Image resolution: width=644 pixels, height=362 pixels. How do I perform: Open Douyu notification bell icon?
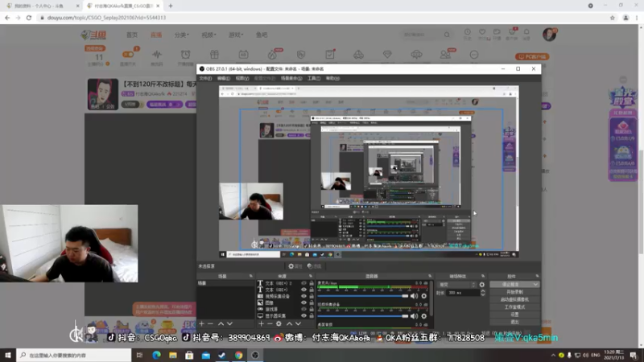point(526,32)
